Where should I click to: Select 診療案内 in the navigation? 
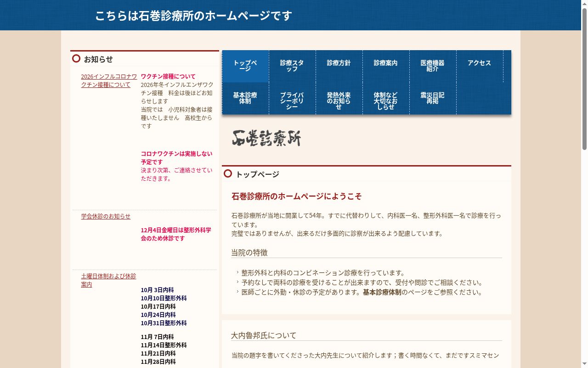(386, 66)
